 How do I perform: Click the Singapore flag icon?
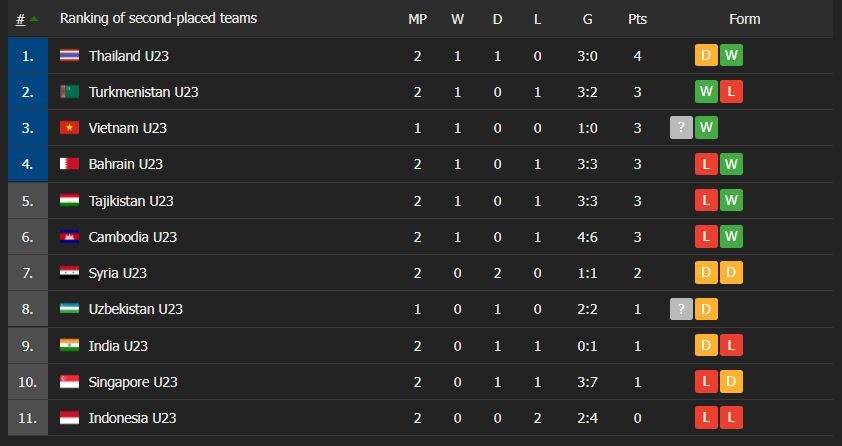(69, 382)
